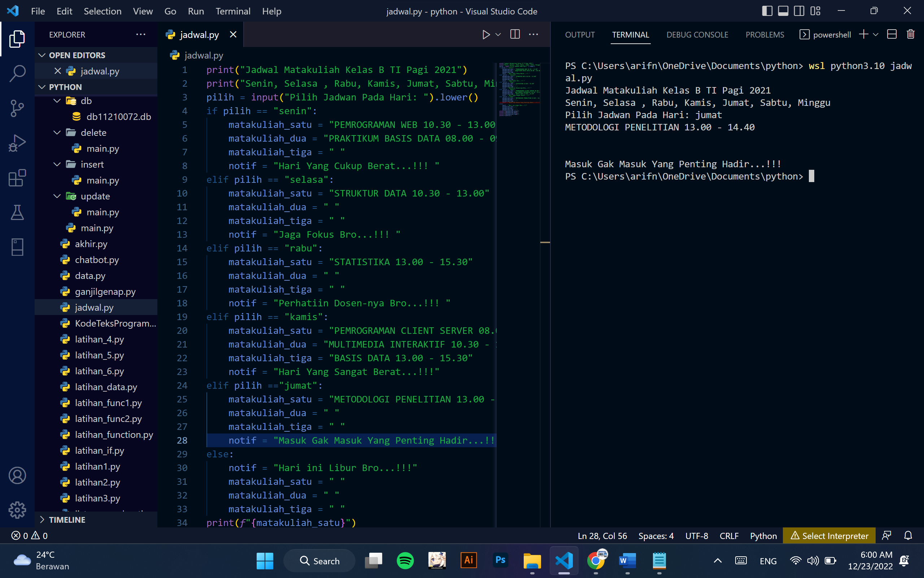The width and height of the screenshot is (924, 578).
Task: Create a new terminal with plus icon
Action: [x=863, y=34]
